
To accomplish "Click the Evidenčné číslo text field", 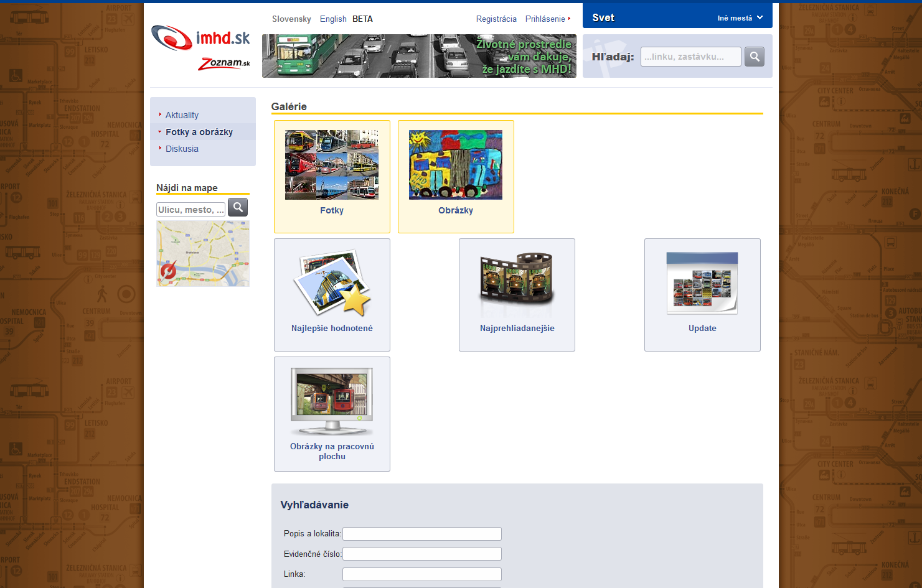I will [422, 554].
